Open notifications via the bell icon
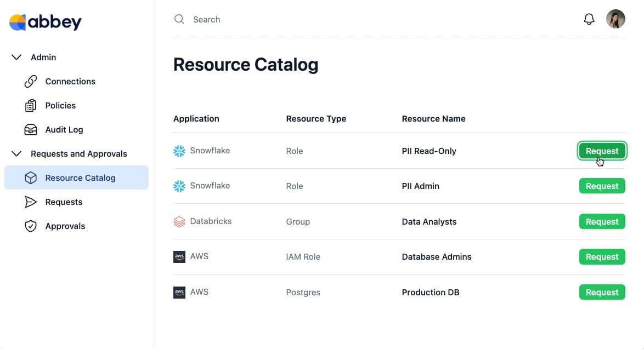The width and height of the screenshot is (644, 349). (589, 19)
